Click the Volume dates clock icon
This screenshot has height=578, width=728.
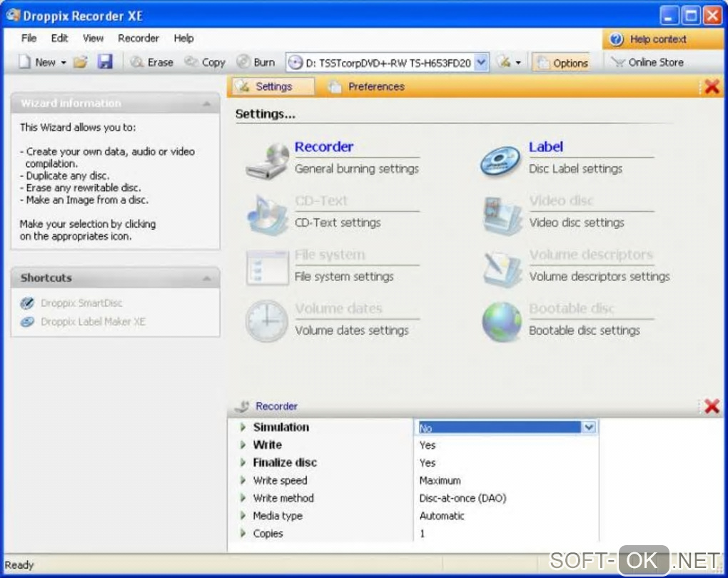tap(266, 321)
